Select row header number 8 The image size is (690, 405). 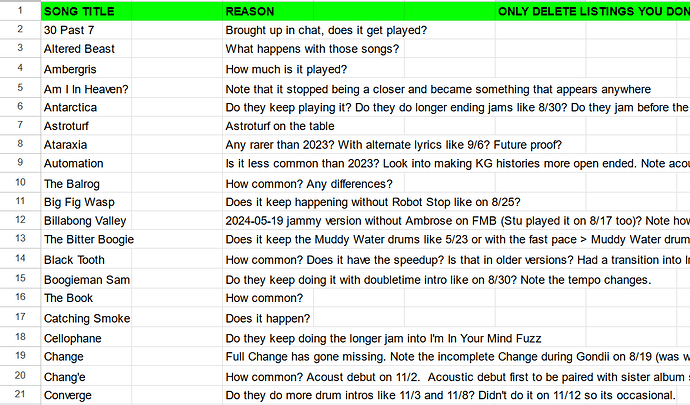coord(20,144)
